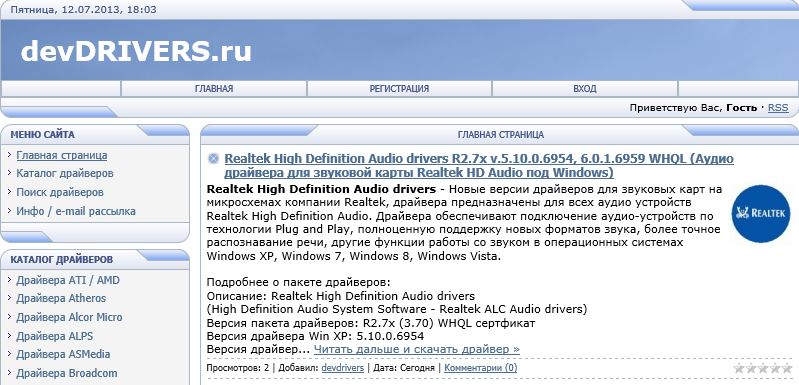The height and width of the screenshot is (385, 799).
Task: Open Драйвера ATI / AMD category
Action: click(x=68, y=280)
